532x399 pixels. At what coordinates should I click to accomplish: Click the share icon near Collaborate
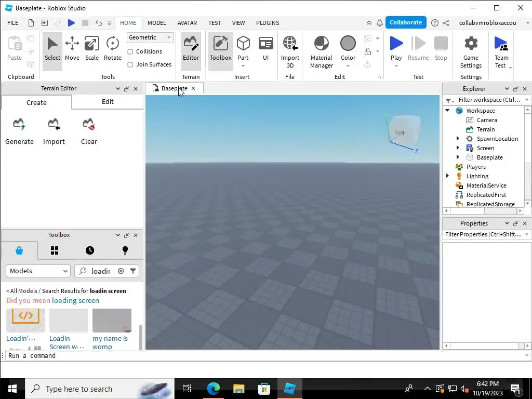446,23
